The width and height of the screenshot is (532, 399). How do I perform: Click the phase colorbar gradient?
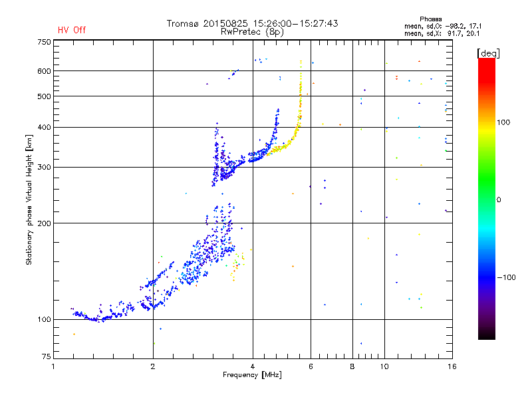487,198
